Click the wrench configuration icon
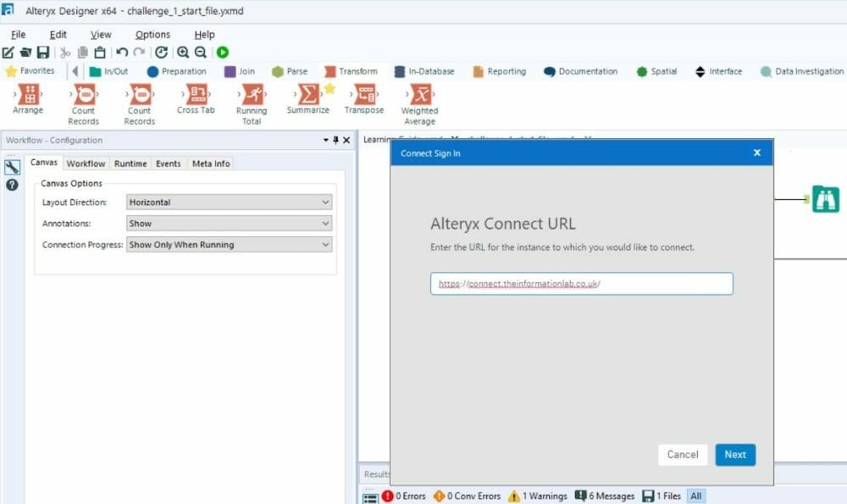847x504 pixels. click(x=12, y=168)
